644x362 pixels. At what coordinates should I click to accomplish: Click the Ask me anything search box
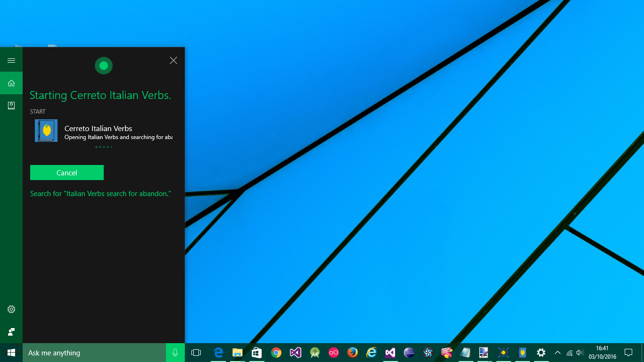click(94, 353)
